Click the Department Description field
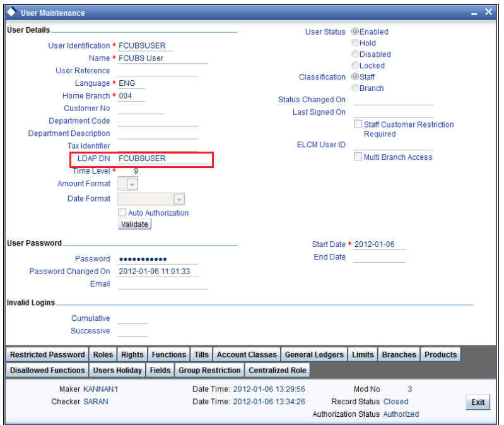Screen dimensions: 504x425 click(158, 133)
